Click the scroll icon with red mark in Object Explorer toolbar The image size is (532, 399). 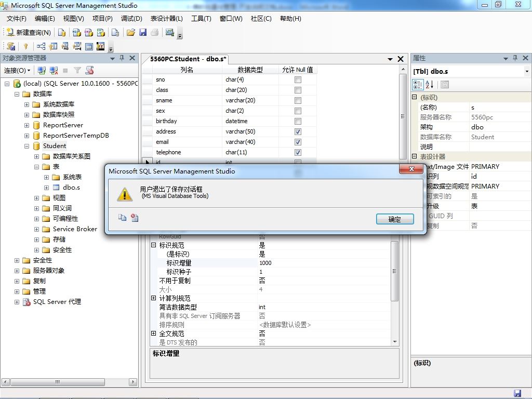click(x=89, y=71)
